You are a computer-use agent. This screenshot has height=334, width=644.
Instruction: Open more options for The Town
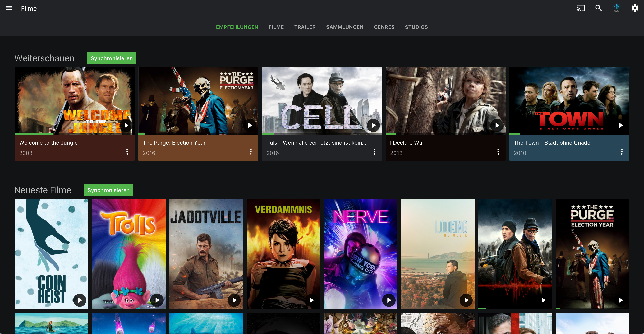[x=622, y=152]
